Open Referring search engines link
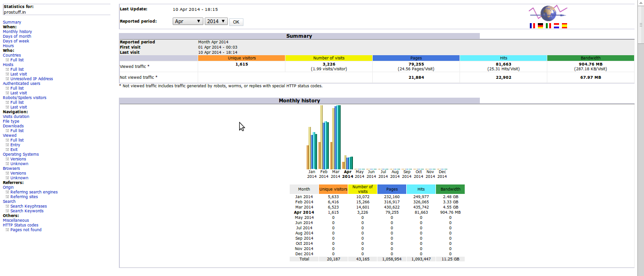 coord(34,192)
